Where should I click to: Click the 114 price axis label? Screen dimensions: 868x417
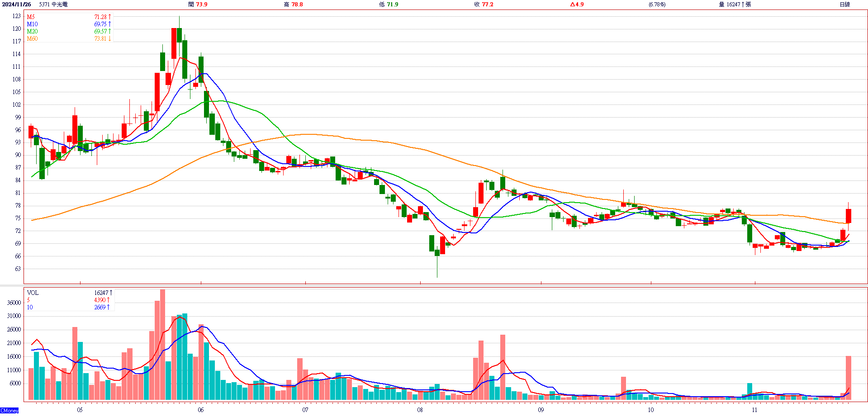16,54
